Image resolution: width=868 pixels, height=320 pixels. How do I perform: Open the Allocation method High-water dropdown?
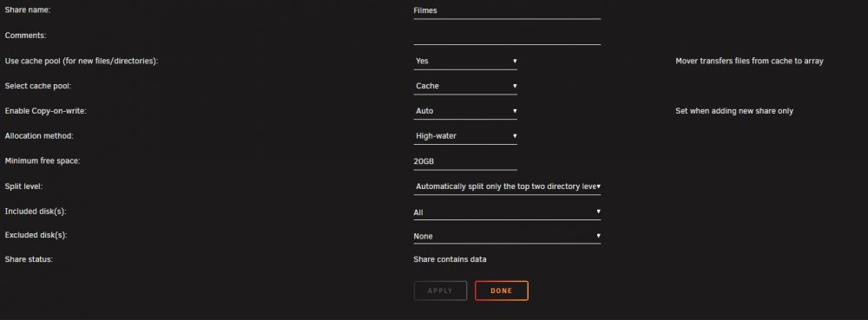pyautogui.click(x=465, y=136)
